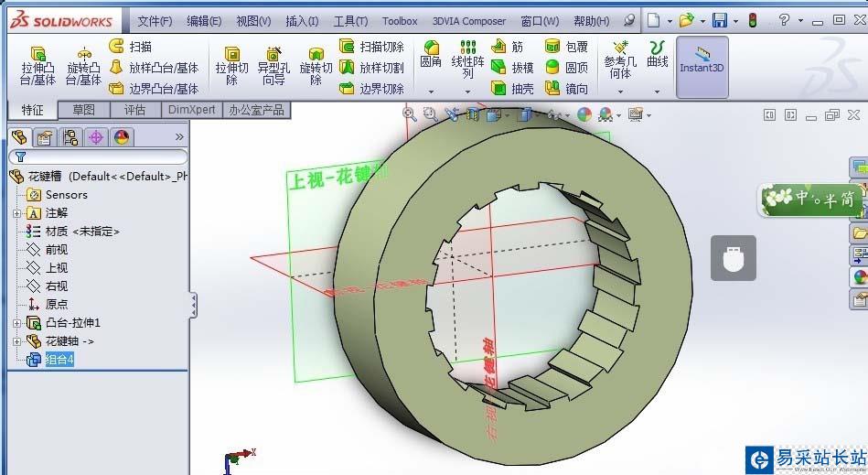The image size is (868, 475).
Task: Click the Zoom to Fit view icon
Action: tap(409, 114)
